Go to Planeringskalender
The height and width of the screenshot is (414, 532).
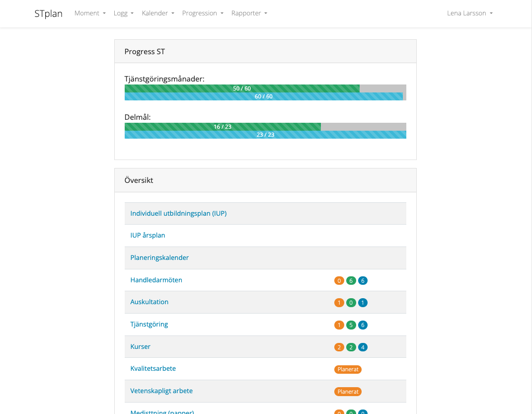(x=159, y=257)
